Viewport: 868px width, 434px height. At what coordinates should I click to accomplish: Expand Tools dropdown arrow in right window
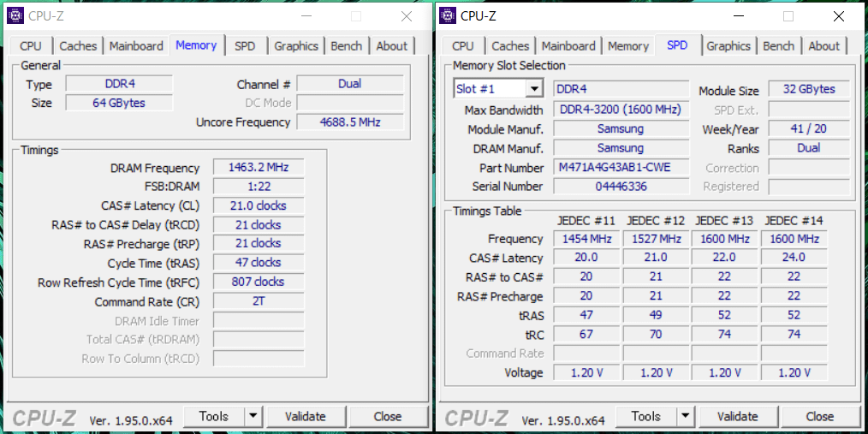pyautogui.click(x=685, y=417)
